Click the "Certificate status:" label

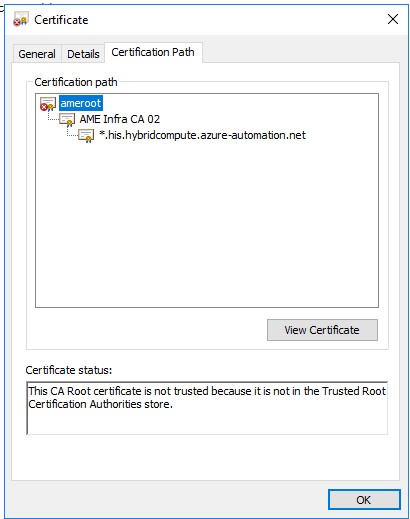[69, 370]
